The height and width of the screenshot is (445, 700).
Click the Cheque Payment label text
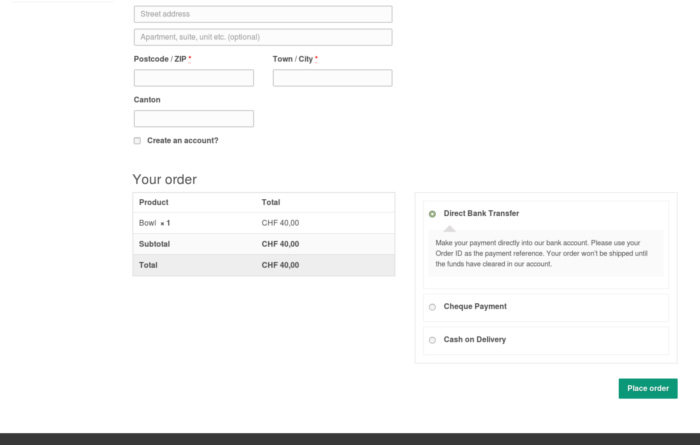tap(475, 307)
